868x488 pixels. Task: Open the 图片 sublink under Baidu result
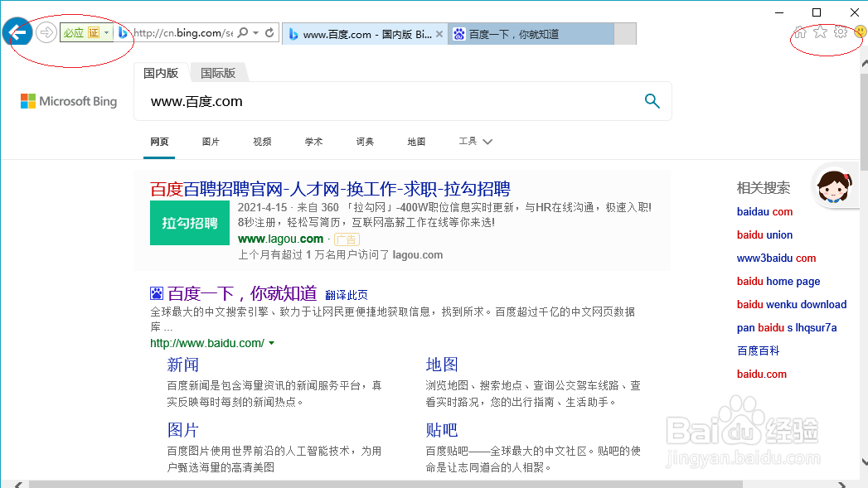click(182, 430)
